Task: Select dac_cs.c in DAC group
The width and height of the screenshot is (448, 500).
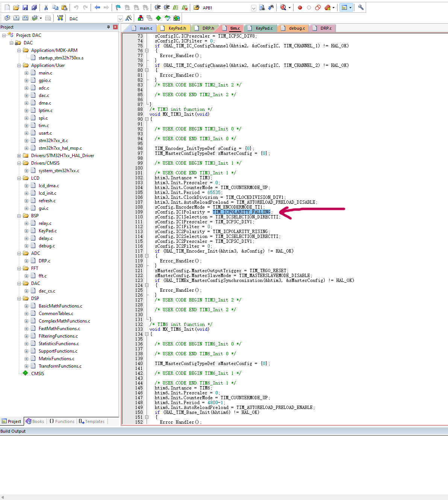Action: tap(47, 291)
